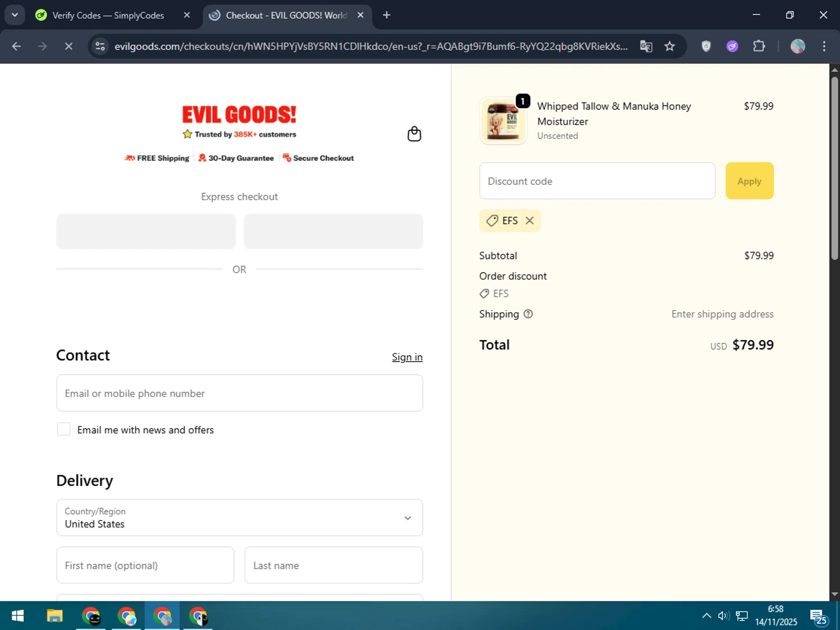Click the browser forward arrow
Screen dimensions: 840x630
[x=43, y=46]
